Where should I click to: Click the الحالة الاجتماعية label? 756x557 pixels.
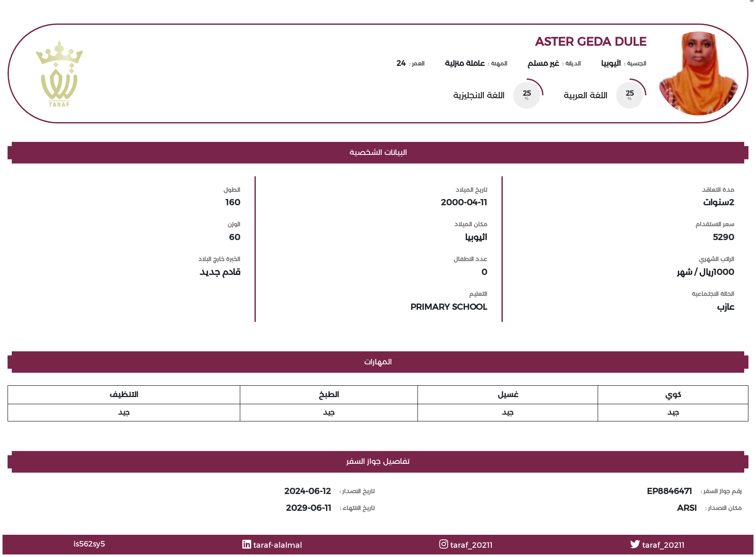tap(713, 294)
